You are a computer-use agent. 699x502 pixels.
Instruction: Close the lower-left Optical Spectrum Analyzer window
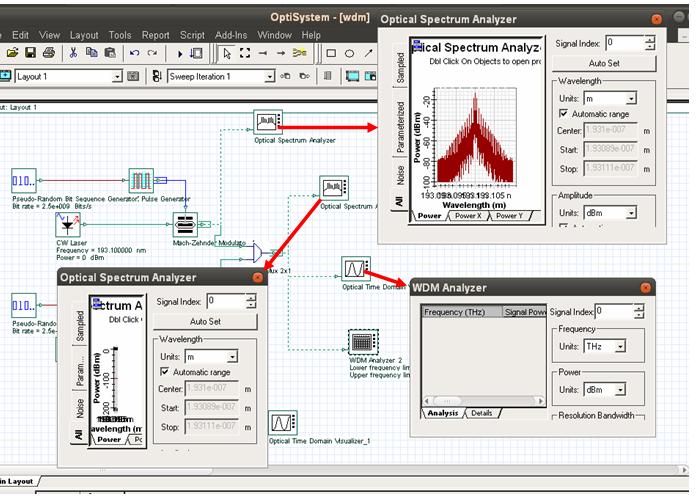click(258, 277)
